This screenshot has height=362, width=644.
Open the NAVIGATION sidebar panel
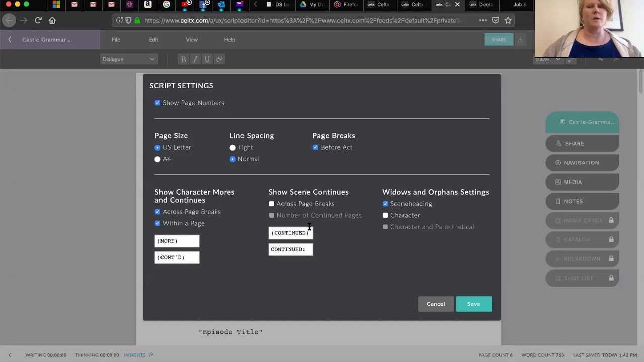pos(583,163)
